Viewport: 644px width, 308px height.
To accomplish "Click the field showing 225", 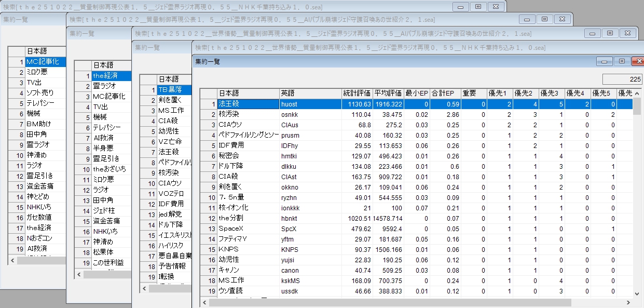I will tap(622, 79).
